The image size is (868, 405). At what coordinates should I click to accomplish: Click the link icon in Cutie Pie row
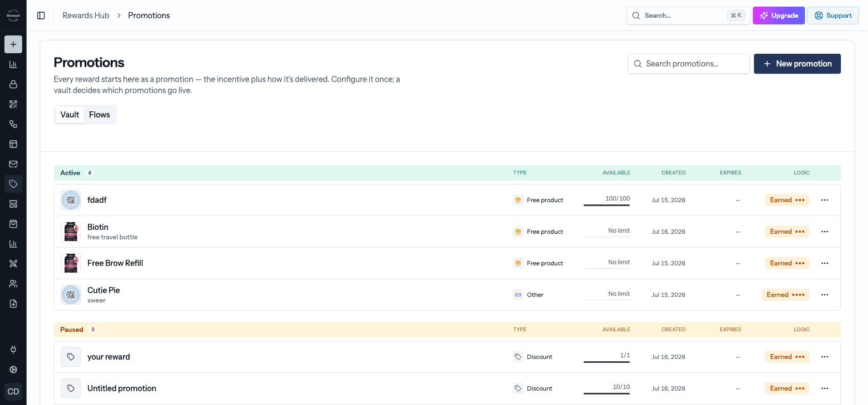[x=518, y=295]
